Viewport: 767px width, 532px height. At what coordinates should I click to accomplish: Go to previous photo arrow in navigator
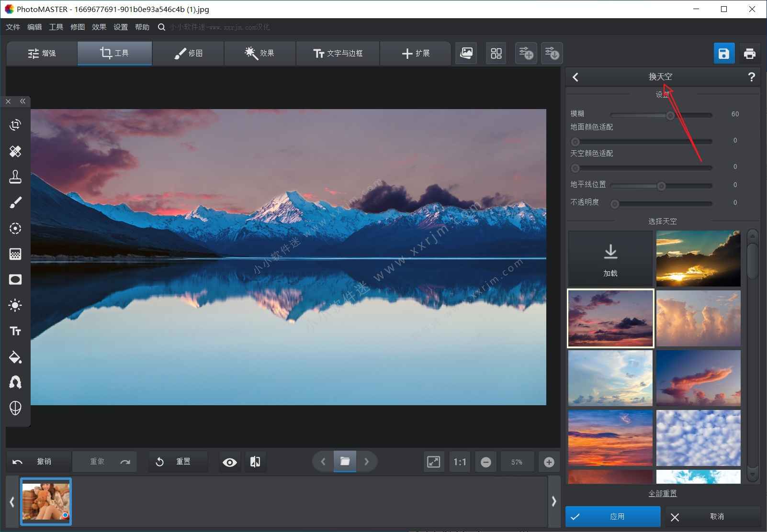[x=323, y=462]
